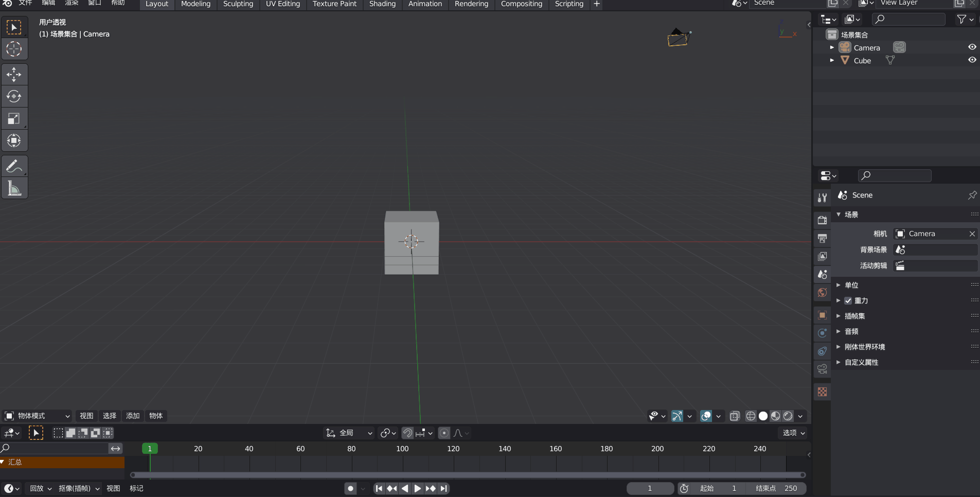
Task: Jump to the next keyframe
Action: click(x=431, y=488)
